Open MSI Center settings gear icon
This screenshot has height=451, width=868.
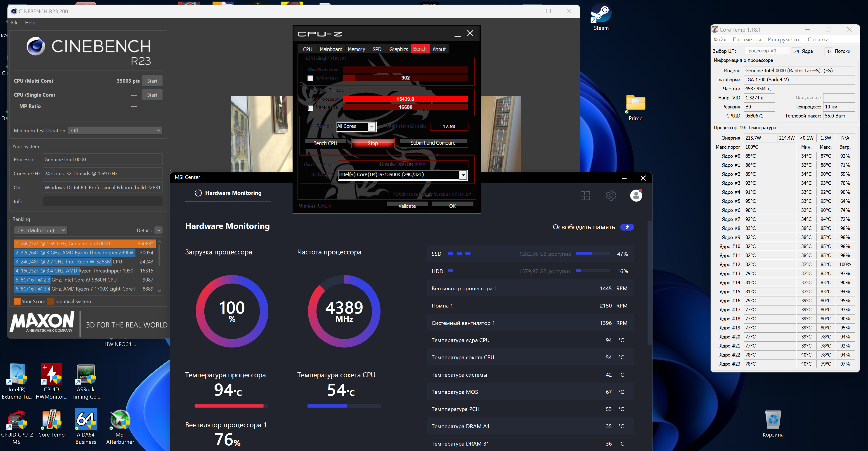coord(610,195)
